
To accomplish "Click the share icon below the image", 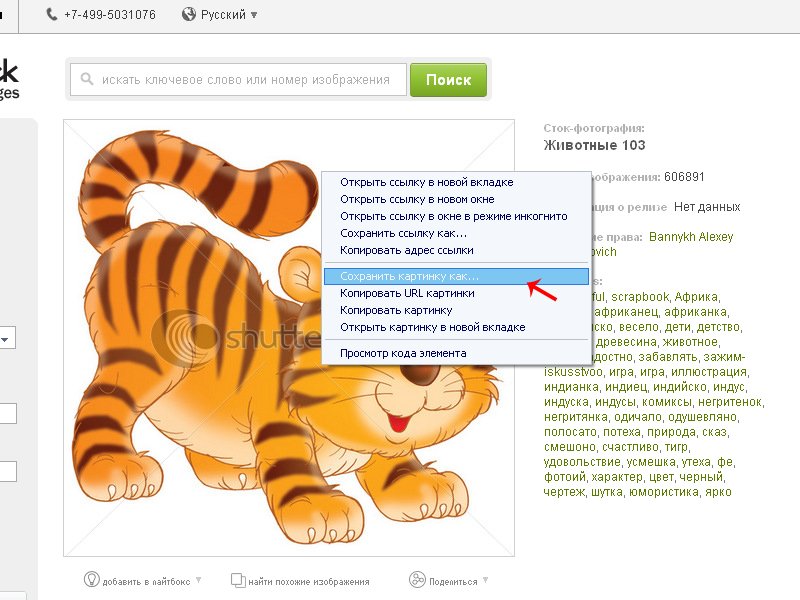I will click(x=417, y=579).
